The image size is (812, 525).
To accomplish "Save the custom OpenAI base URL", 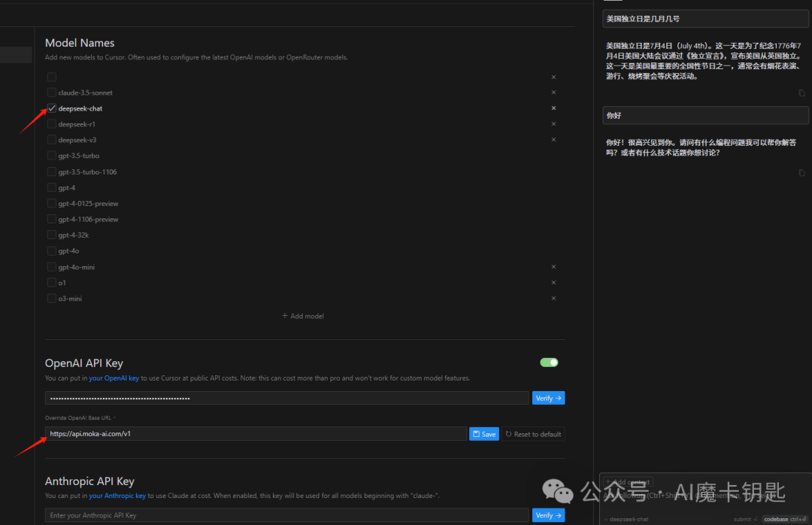I will pyautogui.click(x=483, y=433).
